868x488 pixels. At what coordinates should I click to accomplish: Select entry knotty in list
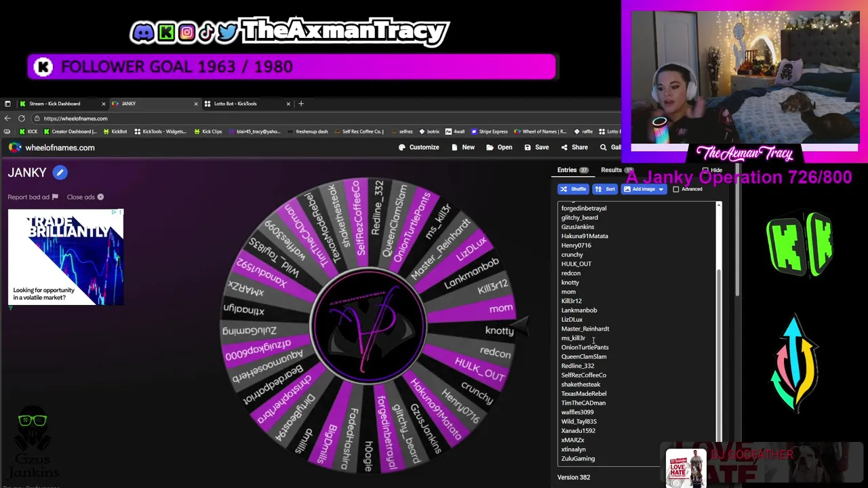point(570,282)
